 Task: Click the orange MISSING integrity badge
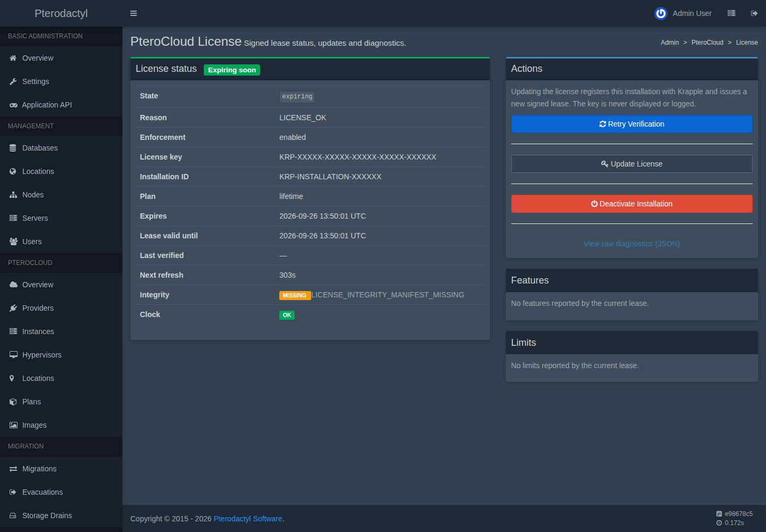[295, 295]
